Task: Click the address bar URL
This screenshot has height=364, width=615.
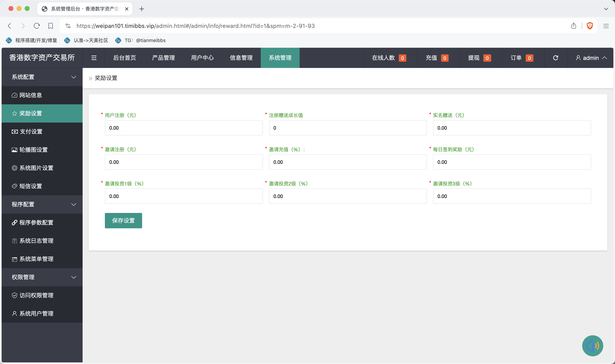Action: coord(195,26)
